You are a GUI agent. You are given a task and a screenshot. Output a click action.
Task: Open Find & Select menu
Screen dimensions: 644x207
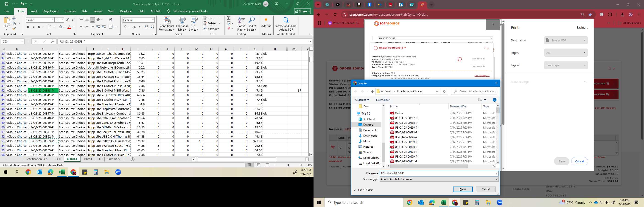(x=252, y=24)
